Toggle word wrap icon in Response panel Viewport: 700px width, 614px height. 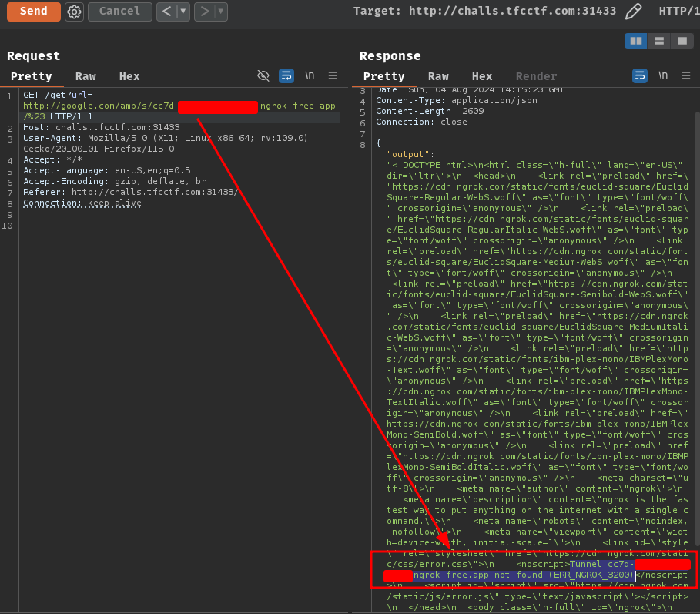click(640, 76)
